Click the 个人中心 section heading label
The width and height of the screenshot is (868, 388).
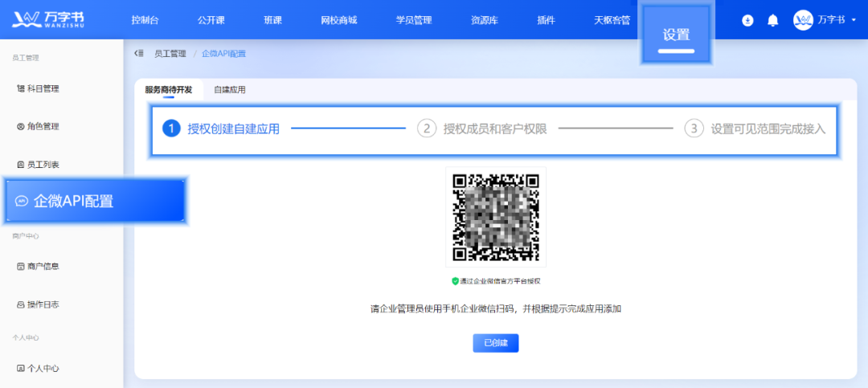click(x=26, y=337)
